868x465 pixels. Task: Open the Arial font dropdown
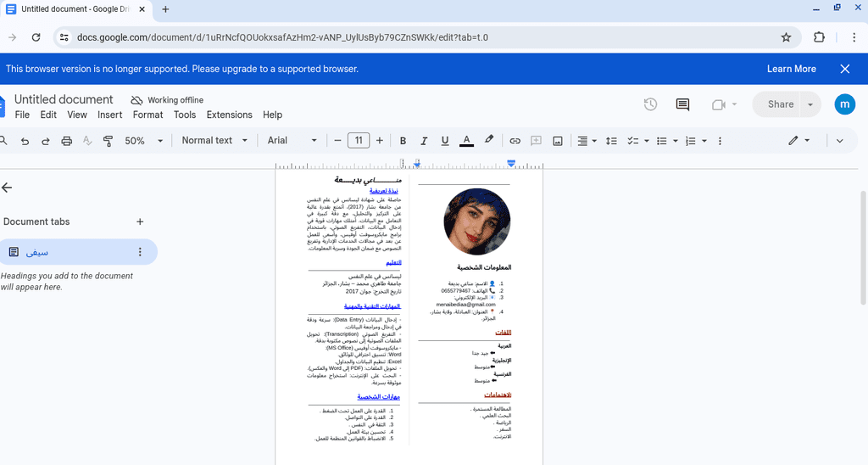point(292,141)
